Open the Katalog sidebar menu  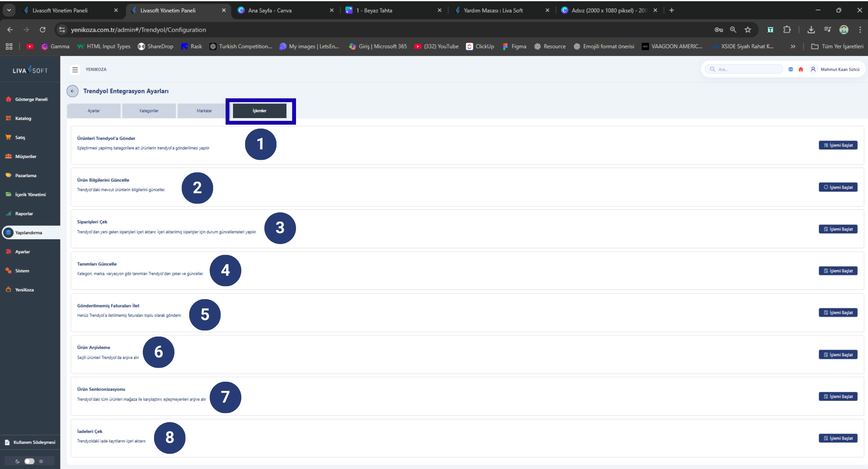(x=23, y=119)
